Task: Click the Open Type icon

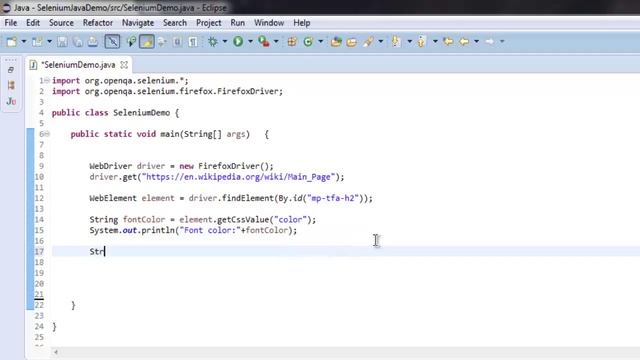Action: pos(336,41)
